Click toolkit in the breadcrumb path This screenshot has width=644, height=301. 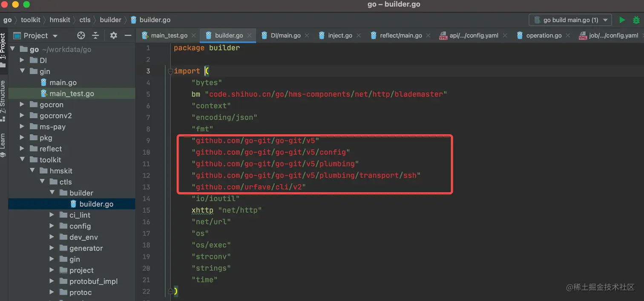click(31, 20)
